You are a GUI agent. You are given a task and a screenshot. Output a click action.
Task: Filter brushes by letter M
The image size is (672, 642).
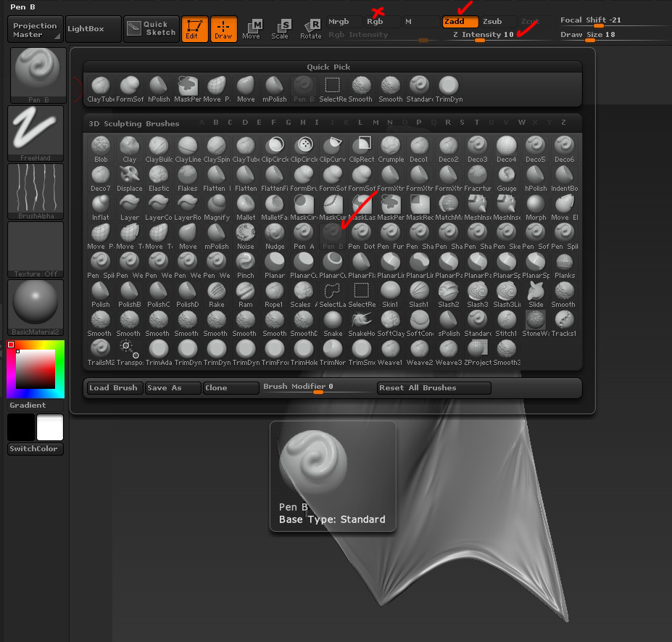[x=376, y=123]
